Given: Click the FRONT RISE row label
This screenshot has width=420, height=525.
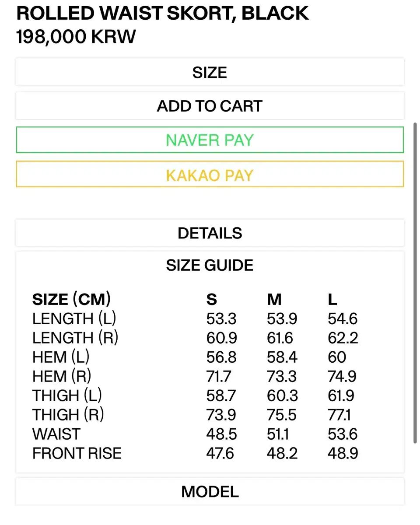Looking at the screenshot, I should pos(77,453).
